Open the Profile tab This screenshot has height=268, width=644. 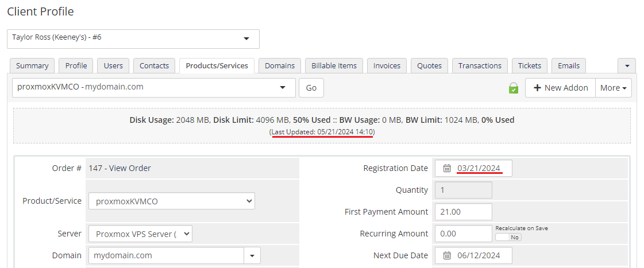coord(76,65)
